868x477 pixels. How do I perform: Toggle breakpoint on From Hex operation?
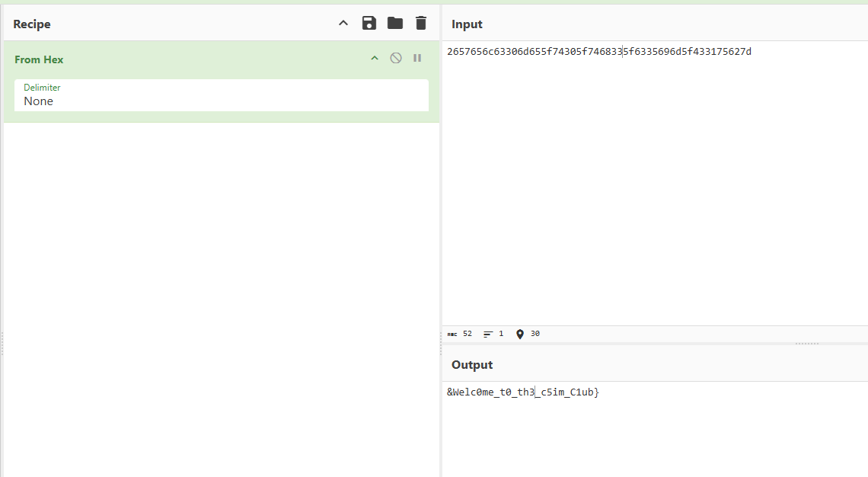click(417, 59)
